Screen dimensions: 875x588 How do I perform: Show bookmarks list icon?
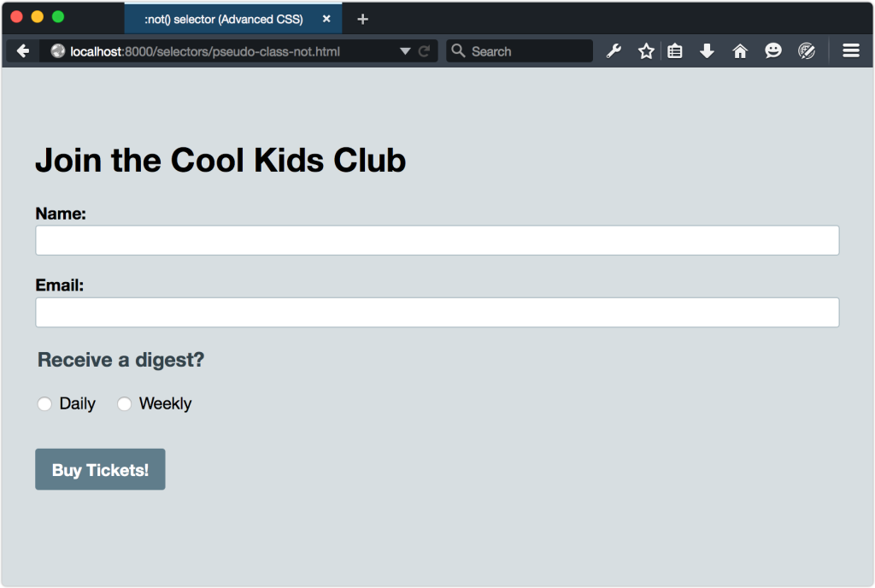pos(675,51)
